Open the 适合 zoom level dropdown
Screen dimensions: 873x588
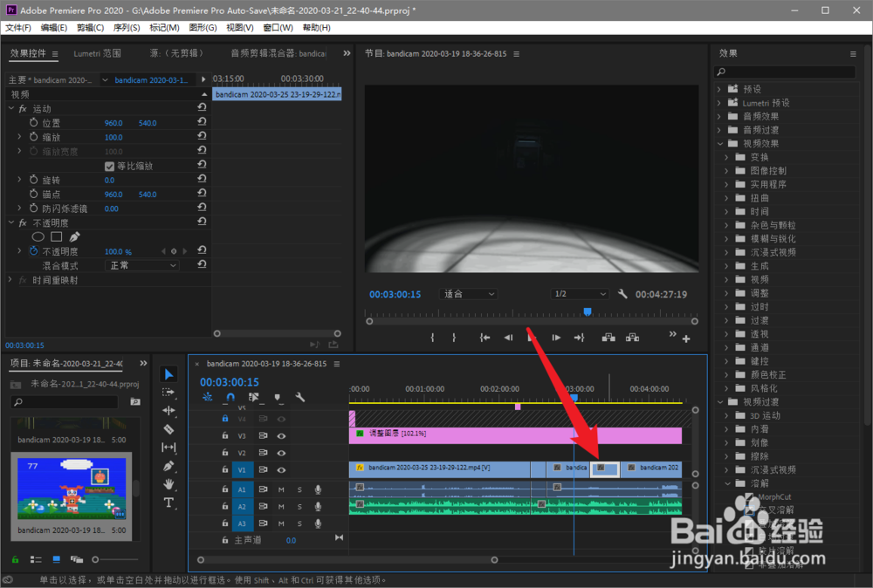469,294
